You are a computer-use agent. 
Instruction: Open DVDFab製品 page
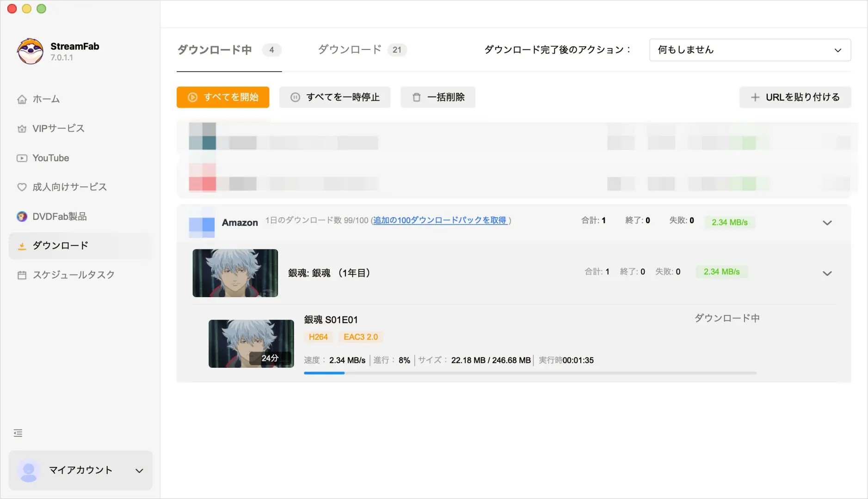(60, 217)
